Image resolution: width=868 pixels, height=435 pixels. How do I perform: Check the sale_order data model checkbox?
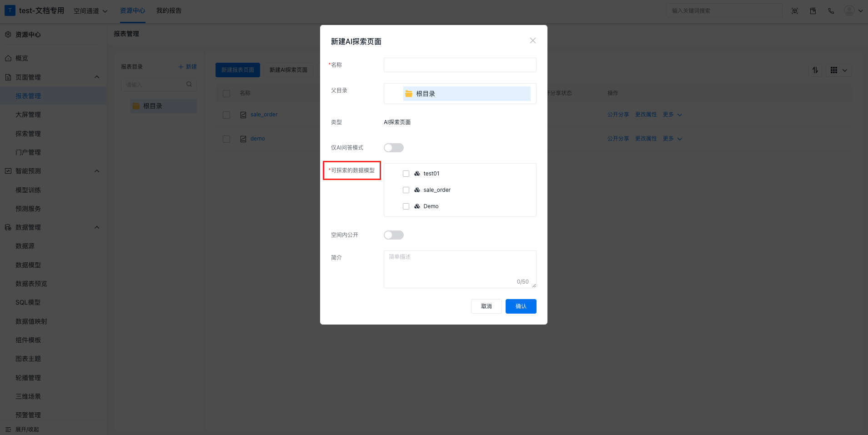click(x=406, y=190)
